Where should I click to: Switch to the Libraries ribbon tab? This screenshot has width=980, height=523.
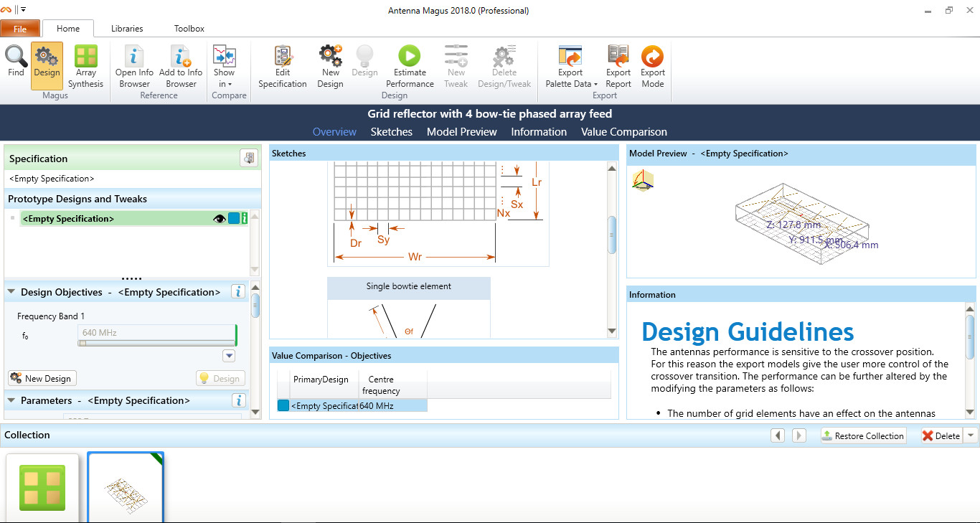[127, 29]
